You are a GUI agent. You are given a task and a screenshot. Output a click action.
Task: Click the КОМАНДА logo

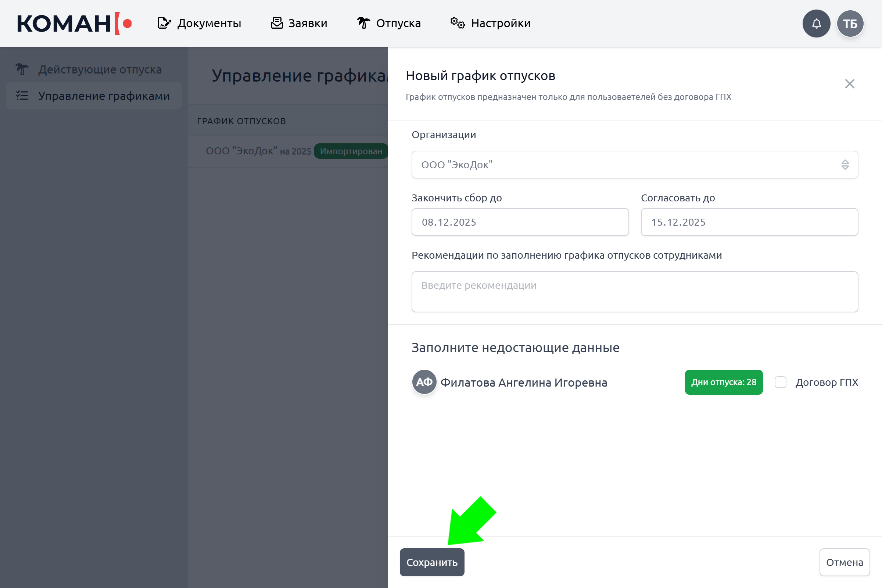74,23
